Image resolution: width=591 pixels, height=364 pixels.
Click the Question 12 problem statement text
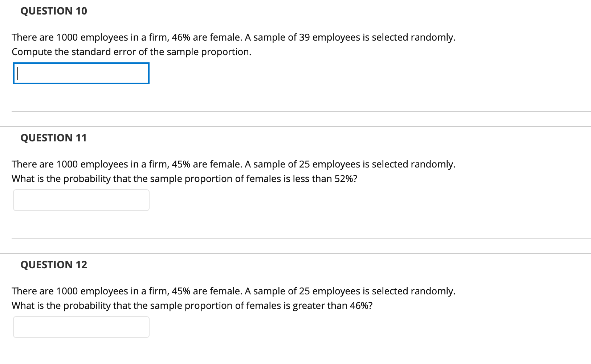[x=232, y=298]
